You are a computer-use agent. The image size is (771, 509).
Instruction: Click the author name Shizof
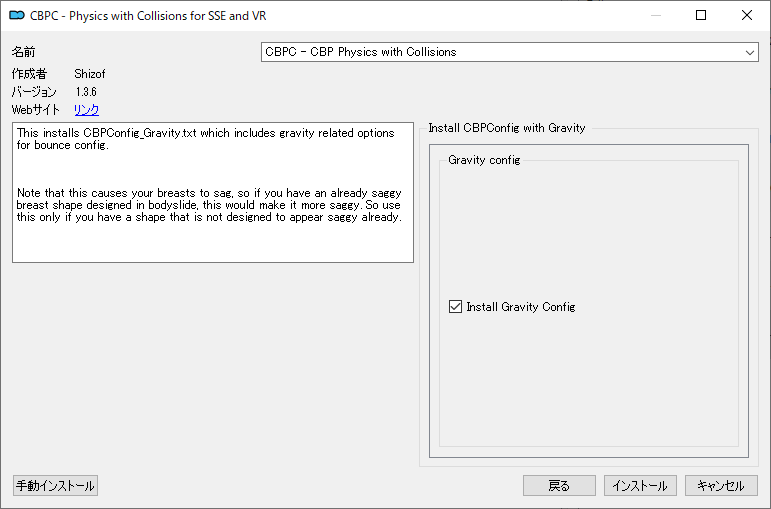[89, 74]
